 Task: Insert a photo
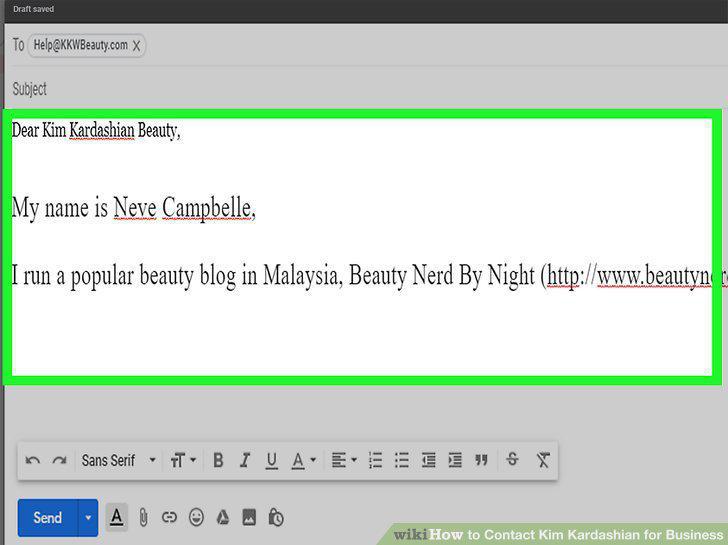click(x=249, y=517)
